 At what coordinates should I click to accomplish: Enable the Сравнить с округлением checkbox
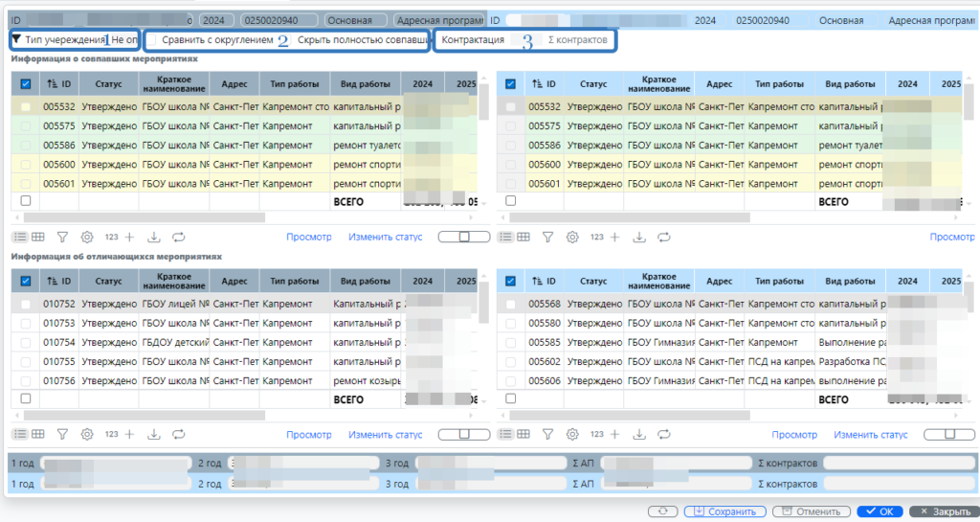click(153, 40)
